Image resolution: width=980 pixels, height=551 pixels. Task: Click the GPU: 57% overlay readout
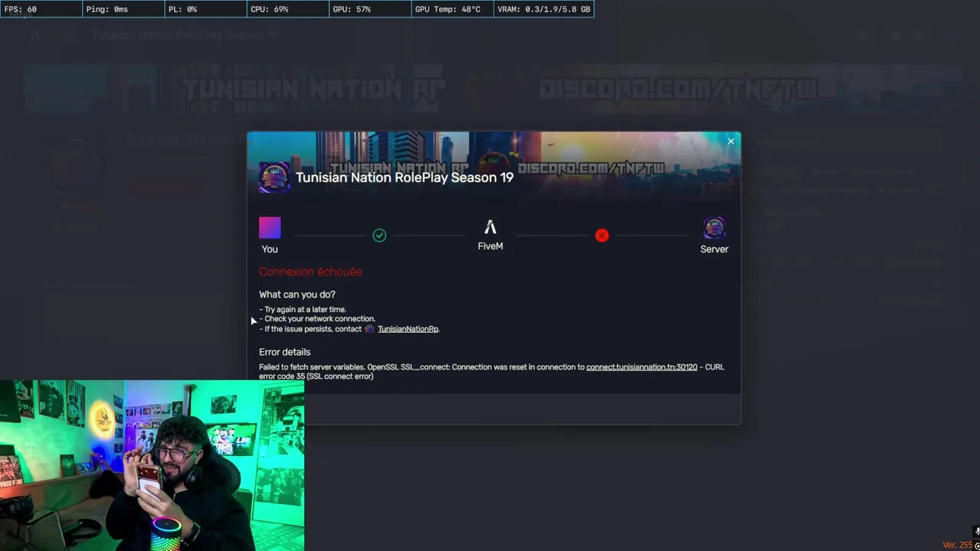coord(370,9)
